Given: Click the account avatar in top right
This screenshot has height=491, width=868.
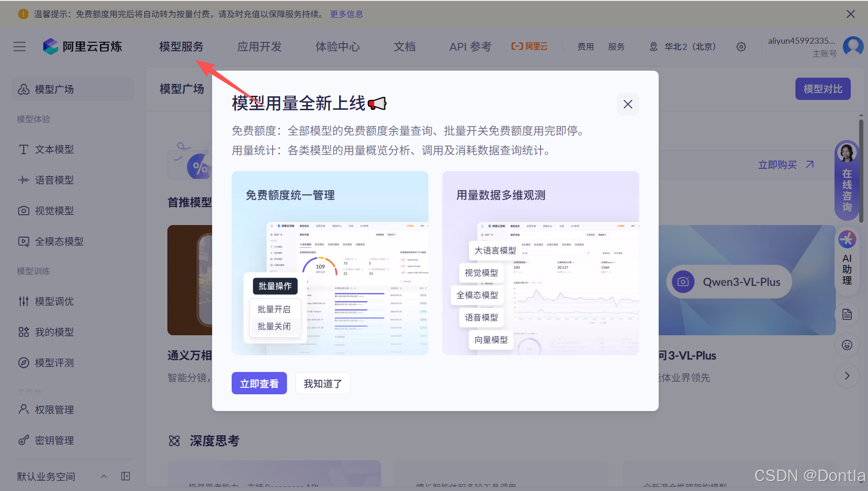Looking at the screenshot, I should (853, 46).
